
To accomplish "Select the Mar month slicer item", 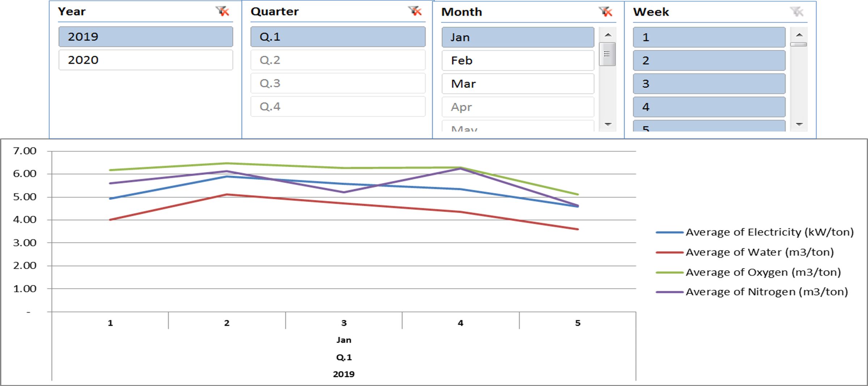I will [x=518, y=84].
